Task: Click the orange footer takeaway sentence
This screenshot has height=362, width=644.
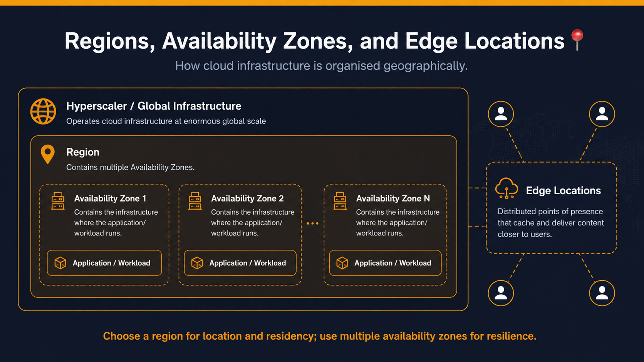Action: click(x=320, y=336)
